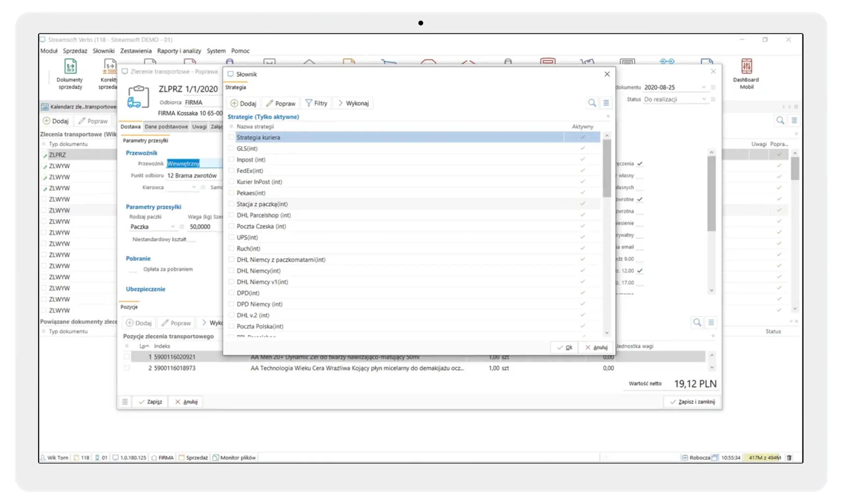Tick the checkbox for the FedEx(int) strategy
The height and width of the screenshot is (504, 841).
point(231,170)
